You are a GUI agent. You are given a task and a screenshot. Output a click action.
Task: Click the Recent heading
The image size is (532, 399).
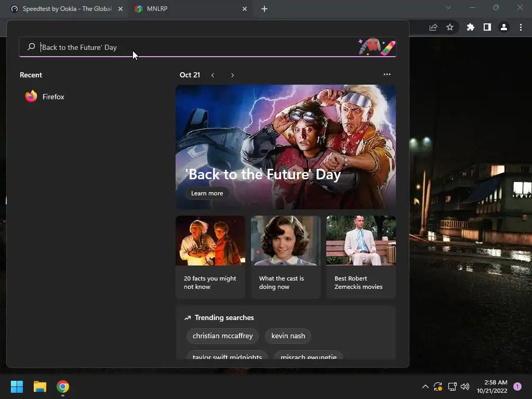pos(31,75)
